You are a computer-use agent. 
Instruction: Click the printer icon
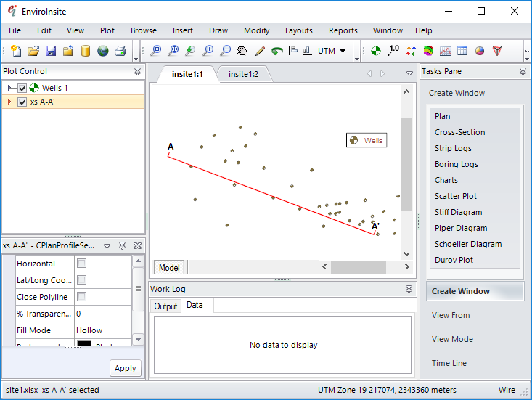click(120, 51)
